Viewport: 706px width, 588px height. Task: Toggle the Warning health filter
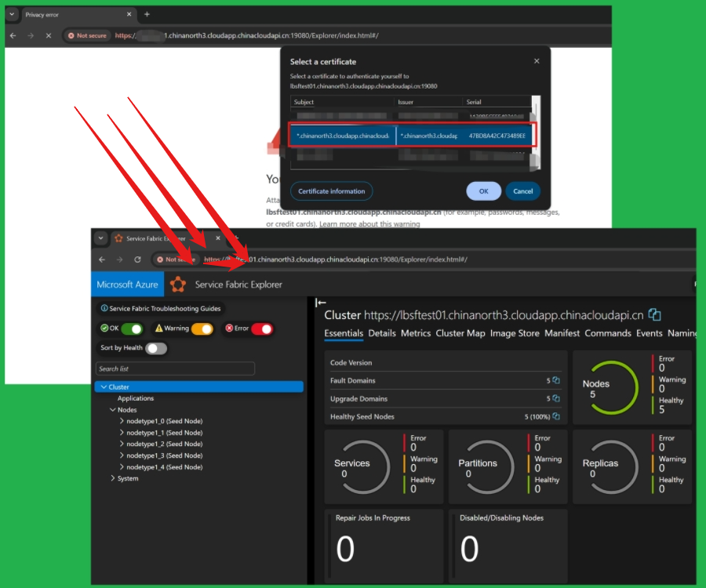(202, 329)
